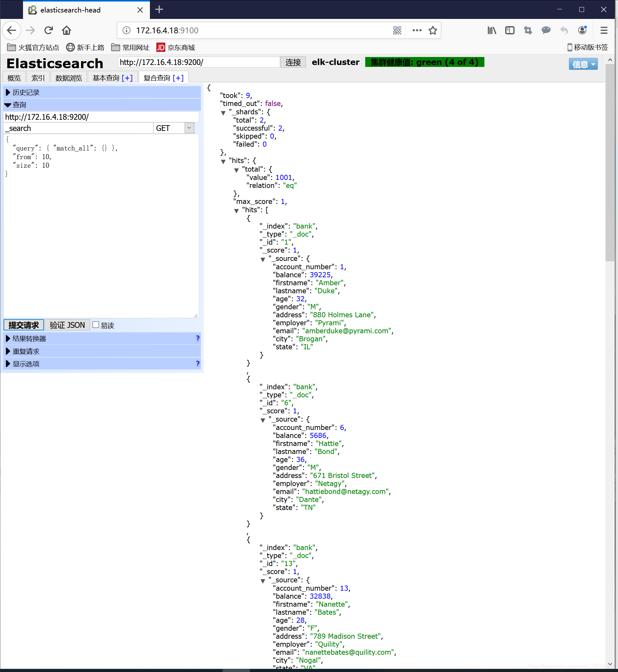The image size is (618, 672).
Task: Collapse the inner "hits" array node
Action: (236, 211)
